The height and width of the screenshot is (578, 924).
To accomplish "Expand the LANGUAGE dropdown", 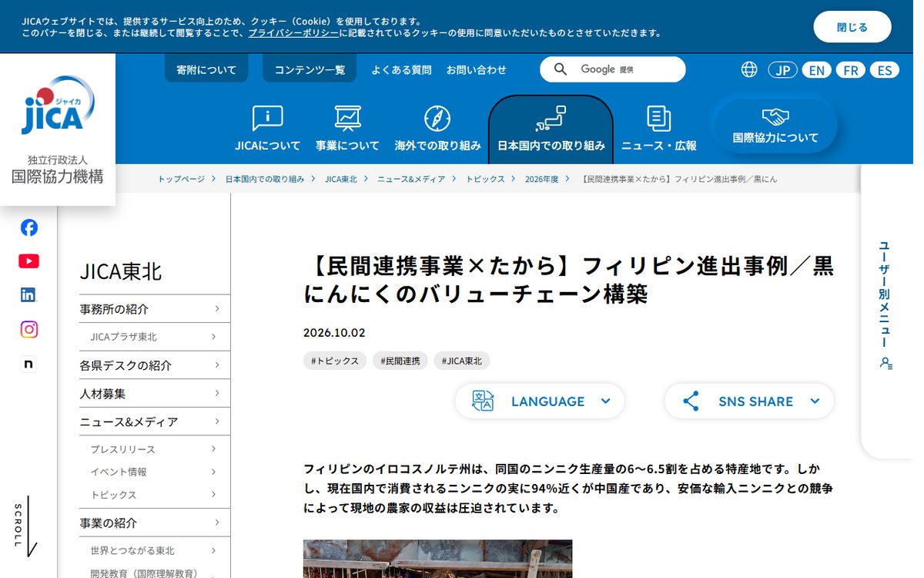I will click(x=540, y=401).
